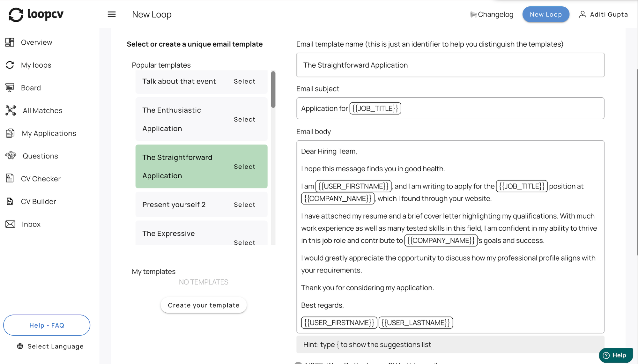Click into the Email template name field

[450, 65]
